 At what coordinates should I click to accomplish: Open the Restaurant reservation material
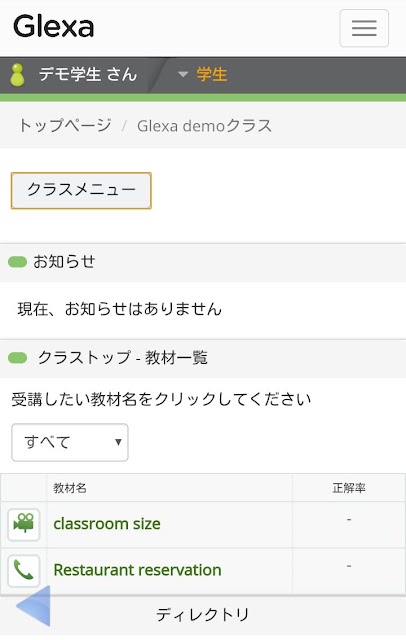138,570
